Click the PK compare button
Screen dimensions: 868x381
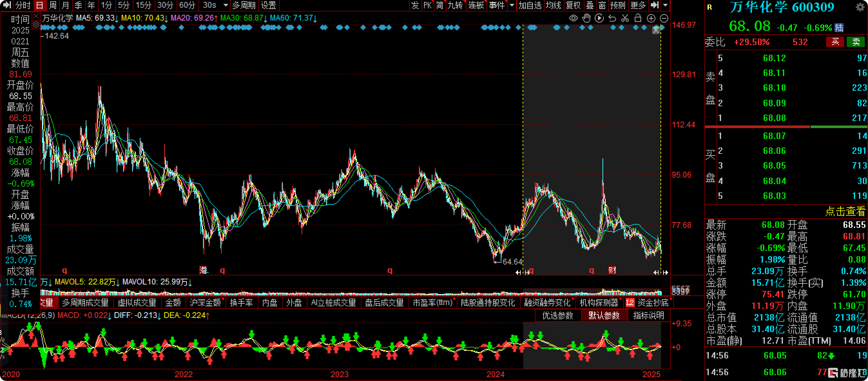pos(427,5)
